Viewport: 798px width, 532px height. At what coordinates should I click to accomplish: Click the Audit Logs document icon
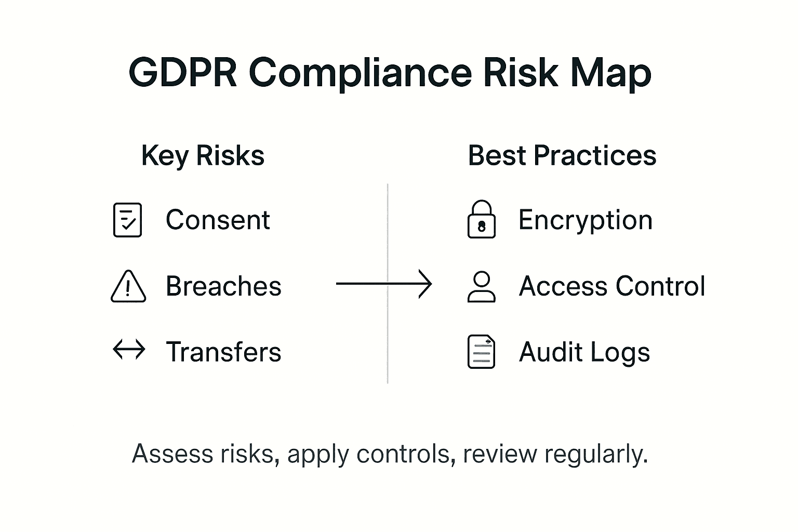pyautogui.click(x=481, y=352)
